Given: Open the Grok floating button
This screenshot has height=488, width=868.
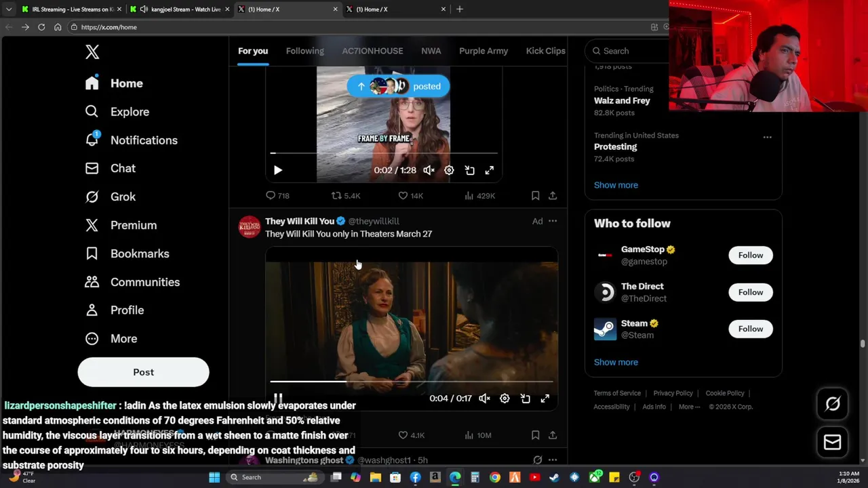Looking at the screenshot, I should point(833,404).
